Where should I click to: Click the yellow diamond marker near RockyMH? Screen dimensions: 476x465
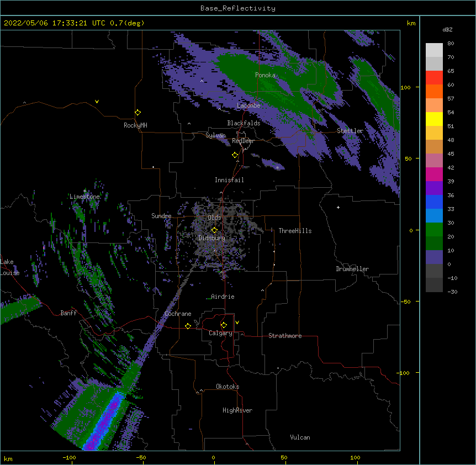(x=138, y=113)
